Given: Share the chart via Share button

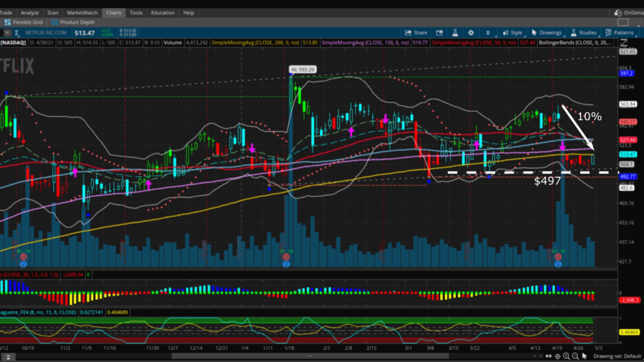Looking at the screenshot, I should tap(416, 33).
